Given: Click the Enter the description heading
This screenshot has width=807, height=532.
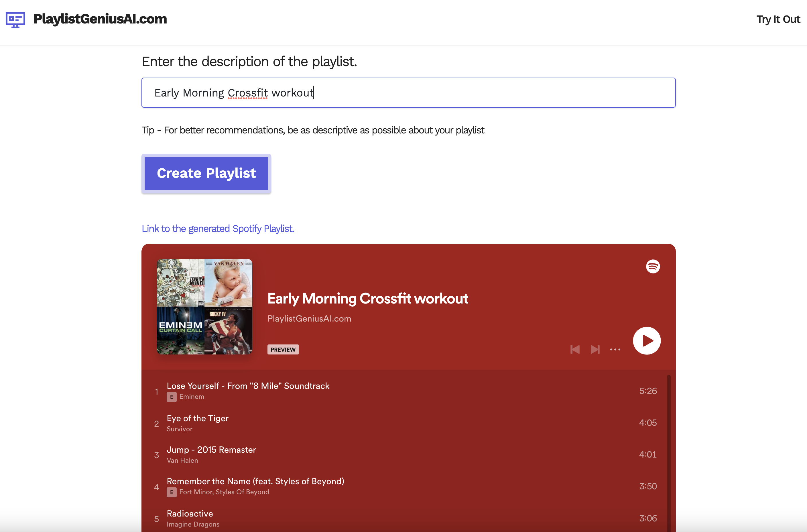Looking at the screenshot, I should point(249,62).
